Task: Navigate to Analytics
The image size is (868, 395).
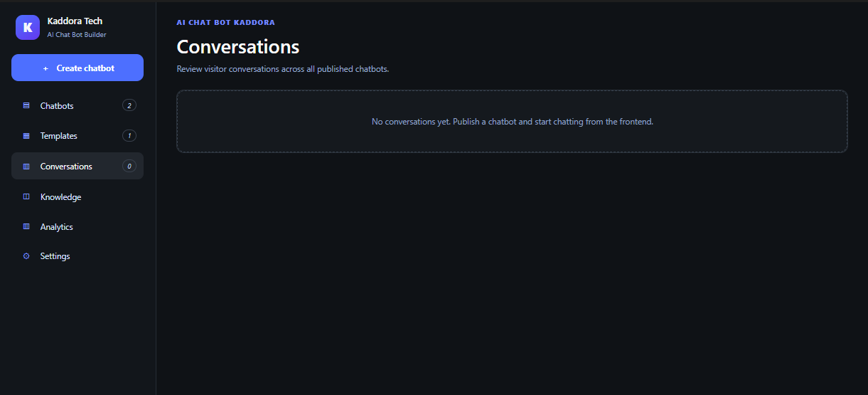Action: (77, 226)
